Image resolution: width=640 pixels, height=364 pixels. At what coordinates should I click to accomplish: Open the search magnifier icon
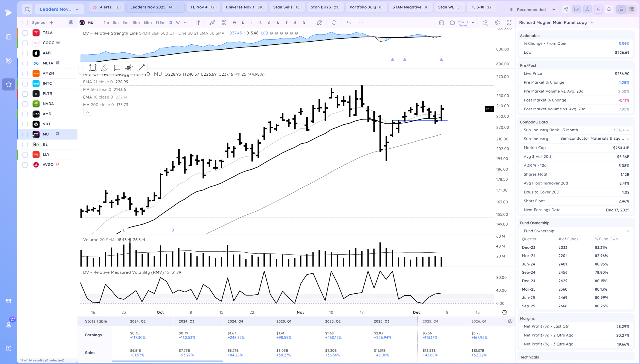(x=27, y=9)
